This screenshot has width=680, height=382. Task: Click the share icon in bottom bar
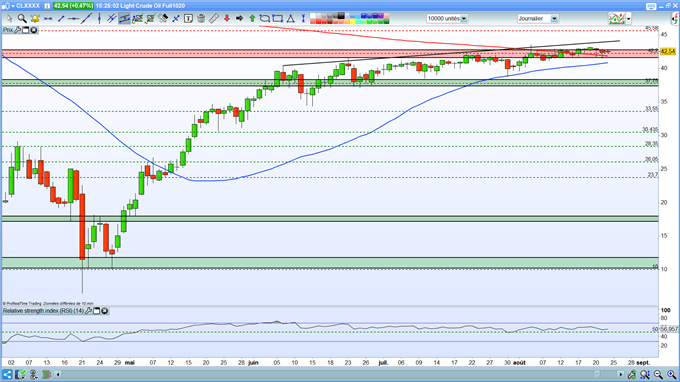[7, 374]
